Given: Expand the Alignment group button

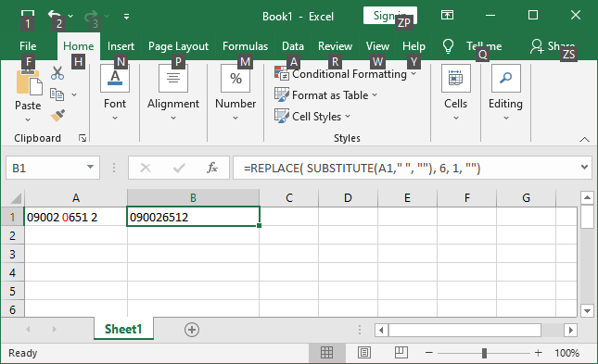Looking at the screenshot, I should click(173, 94).
